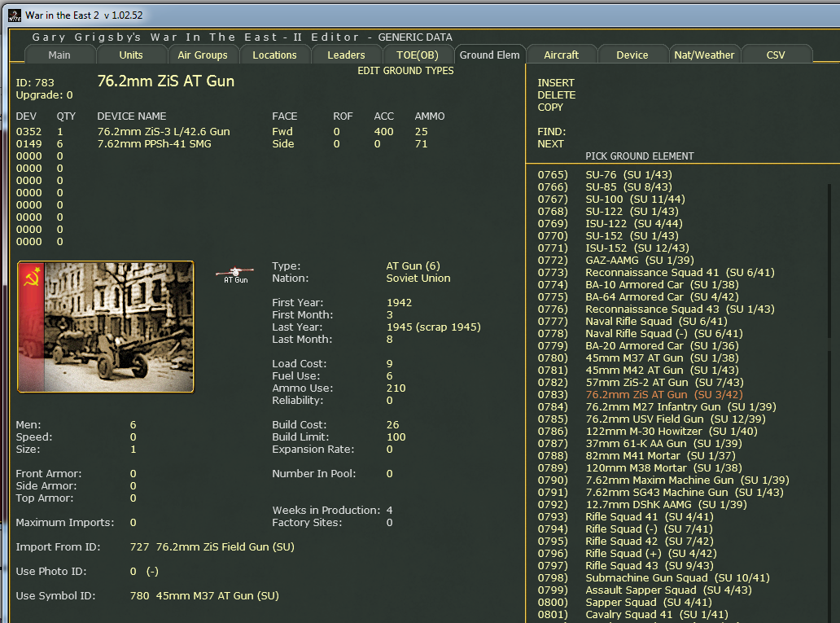Pick 7.62mm Maxim Machine Gun entry
The height and width of the screenshot is (623, 840).
click(x=687, y=480)
